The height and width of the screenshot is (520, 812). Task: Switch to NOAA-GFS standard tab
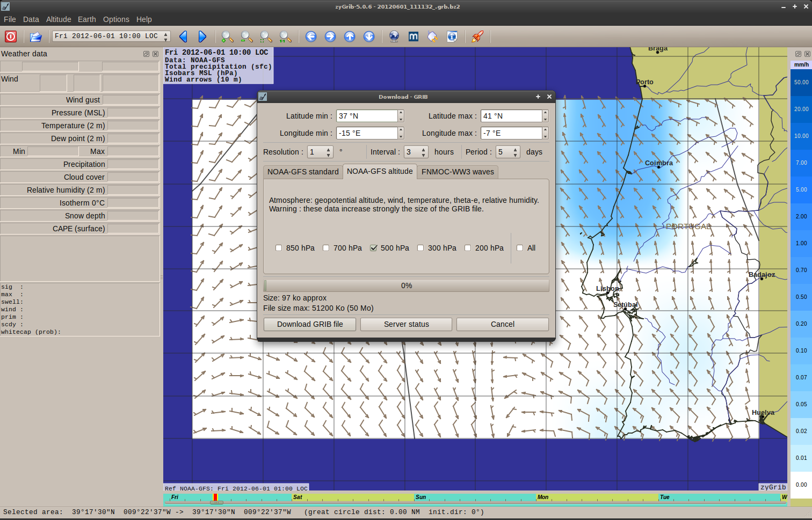coord(303,172)
